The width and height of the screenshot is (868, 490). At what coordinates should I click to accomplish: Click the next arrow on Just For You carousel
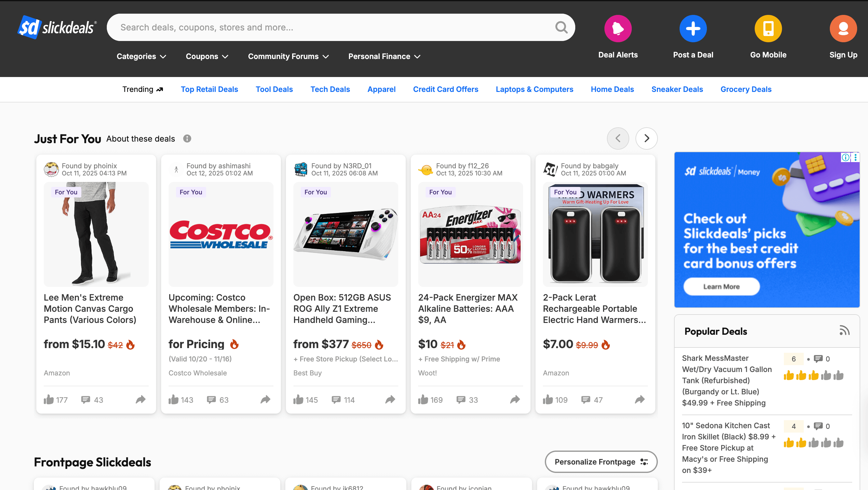pos(646,138)
